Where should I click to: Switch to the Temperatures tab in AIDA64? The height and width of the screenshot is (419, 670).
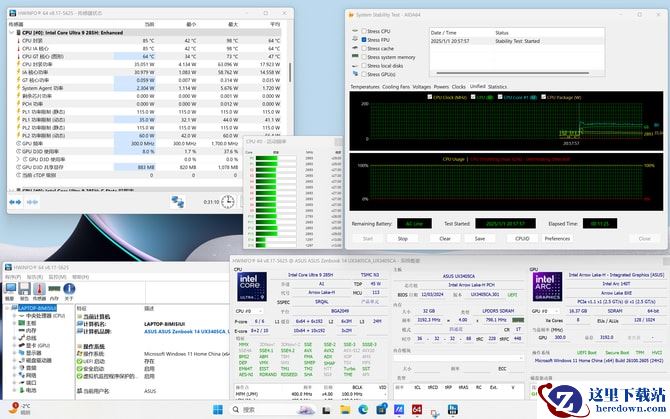coord(365,87)
